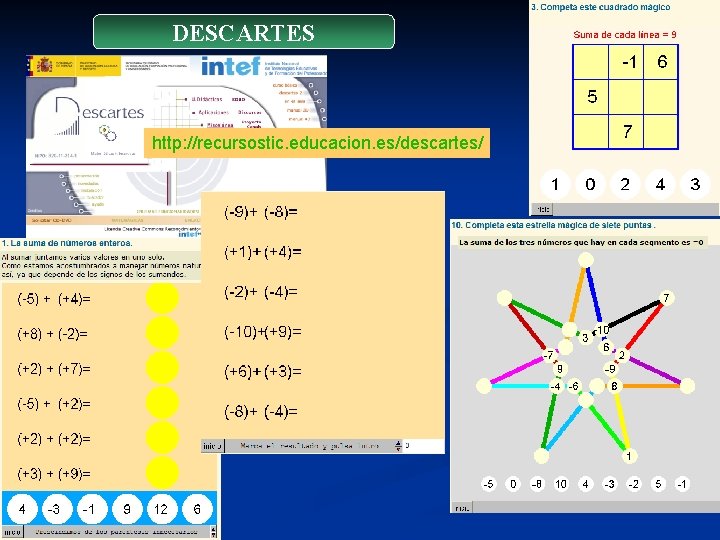The image size is (720, 540).
Task: Select token 10 in row below the star
Action: (561, 484)
